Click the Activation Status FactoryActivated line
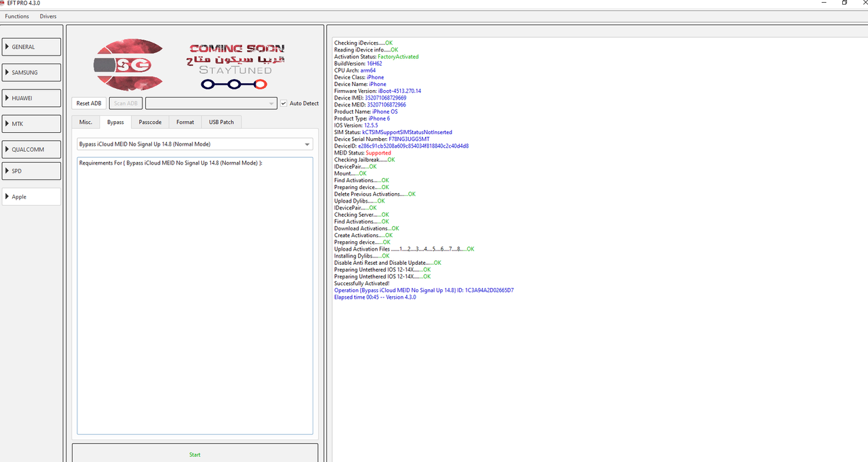The width and height of the screenshot is (868, 462). pos(376,57)
